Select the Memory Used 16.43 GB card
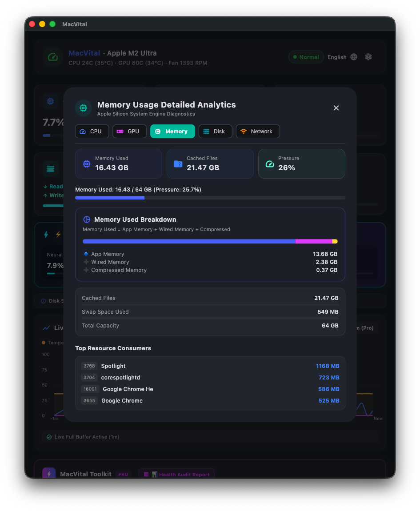Viewport: 420px width, 511px height. click(119, 164)
